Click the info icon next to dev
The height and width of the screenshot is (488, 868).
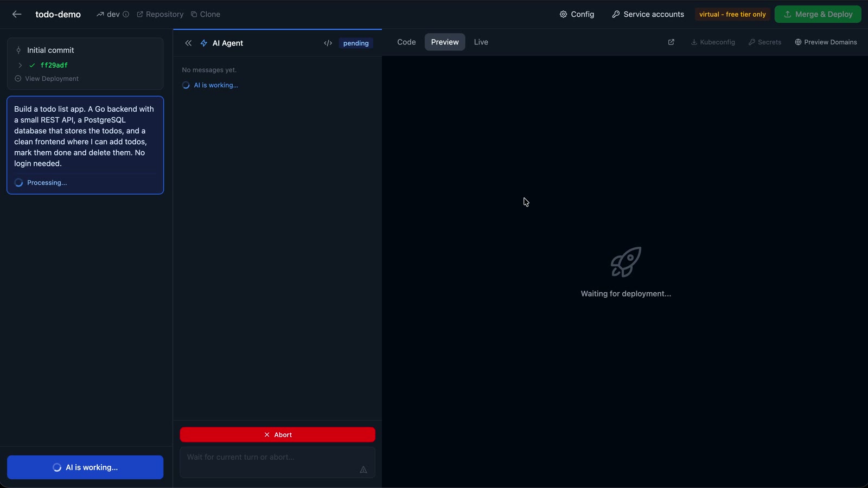coord(126,15)
